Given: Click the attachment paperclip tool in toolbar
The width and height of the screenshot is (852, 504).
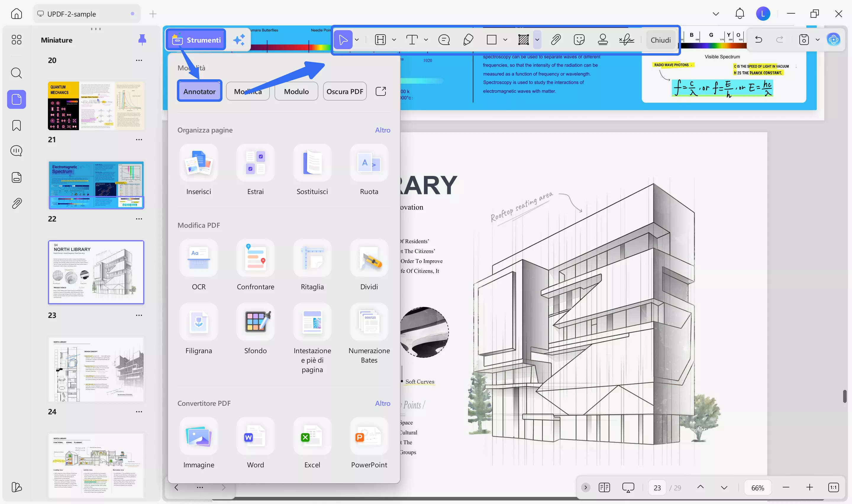Looking at the screenshot, I should point(556,40).
